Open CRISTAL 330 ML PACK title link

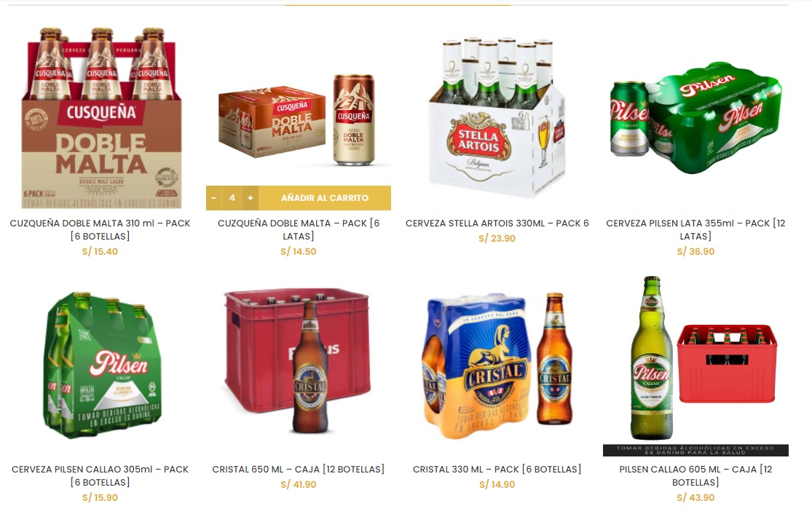pos(497,469)
